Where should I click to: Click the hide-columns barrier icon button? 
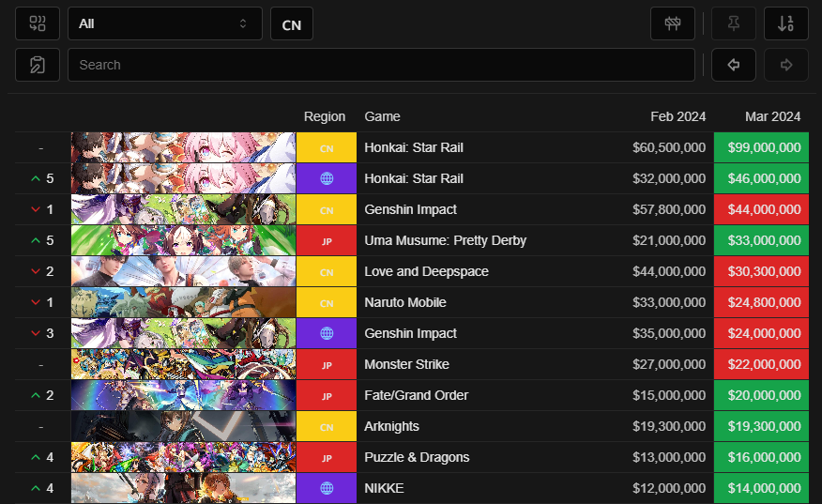(x=673, y=23)
